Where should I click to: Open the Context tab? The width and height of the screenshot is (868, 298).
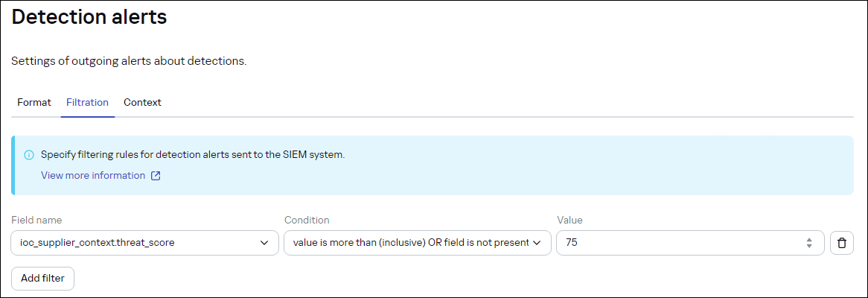tap(142, 103)
